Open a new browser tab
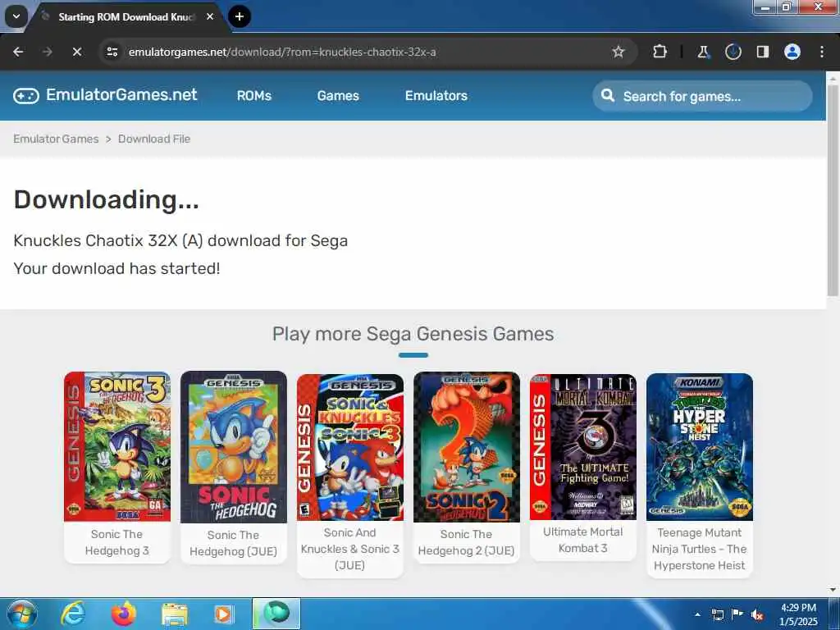The image size is (840, 630). (x=240, y=16)
